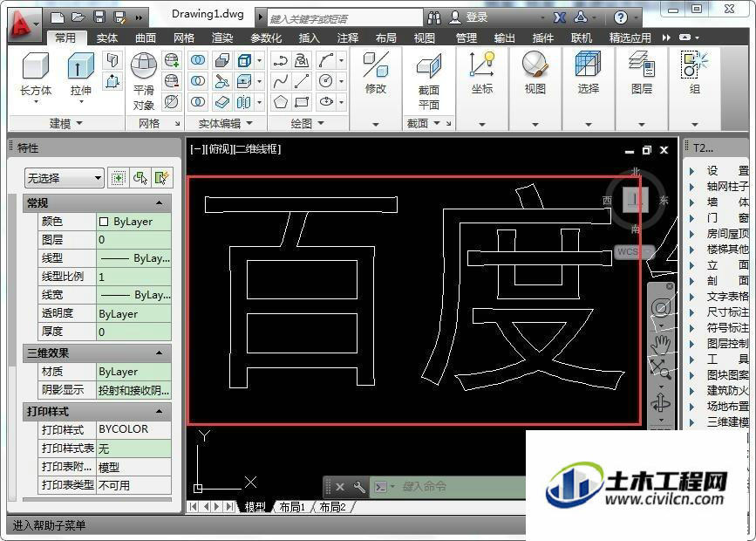The height and width of the screenshot is (541, 756).
Task: Click the 登录 sign-in button
Action: pos(468,17)
